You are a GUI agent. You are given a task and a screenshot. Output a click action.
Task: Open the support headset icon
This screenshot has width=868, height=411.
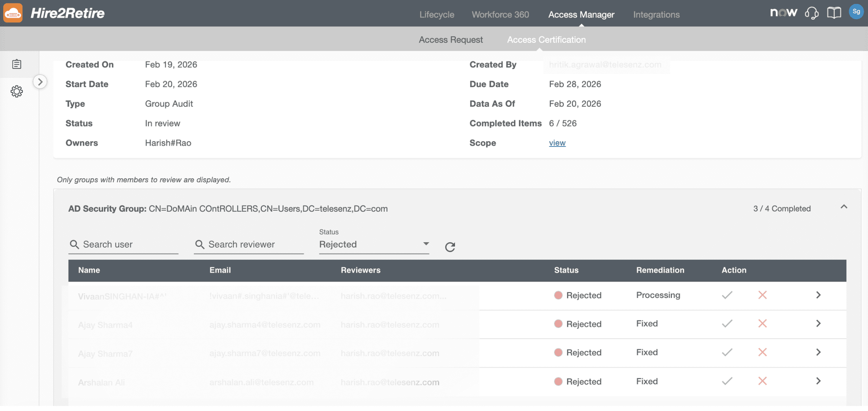pos(812,13)
